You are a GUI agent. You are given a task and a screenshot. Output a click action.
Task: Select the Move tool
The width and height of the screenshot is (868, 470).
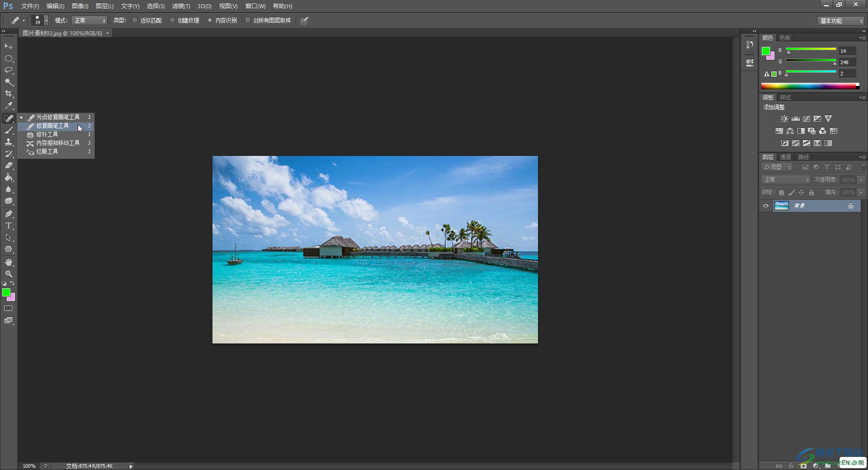pos(9,47)
